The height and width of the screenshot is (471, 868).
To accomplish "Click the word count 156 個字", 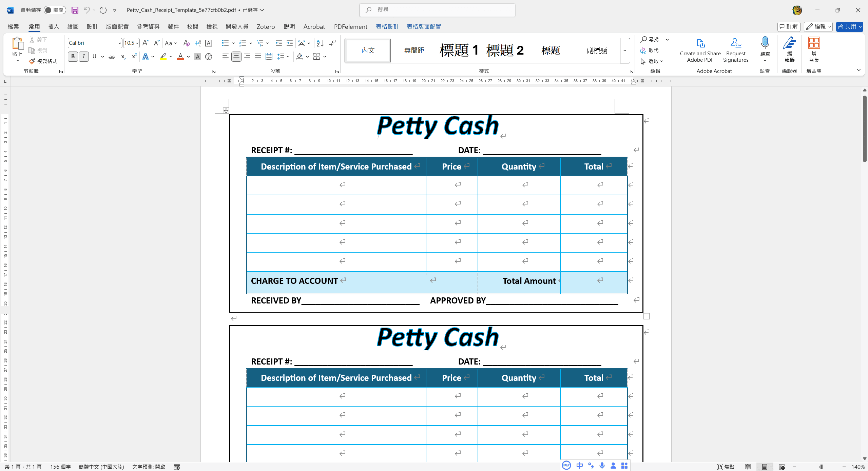I will [60, 467].
